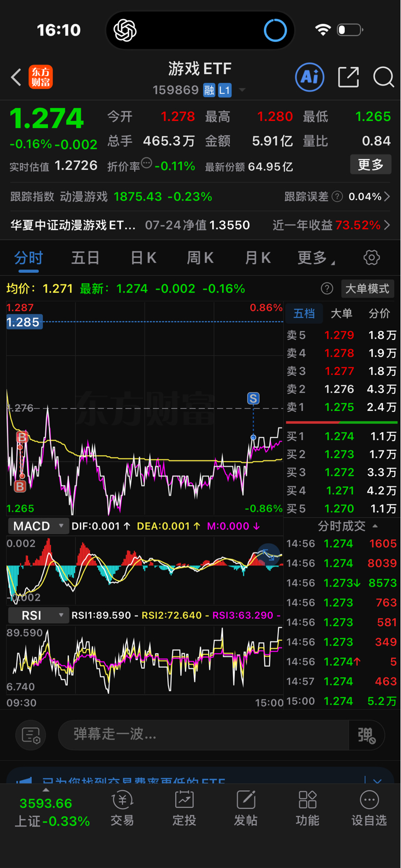The width and height of the screenshot is (401, 868).
Task: Select the 五档 order book tab
Action: tap(304, 313)
